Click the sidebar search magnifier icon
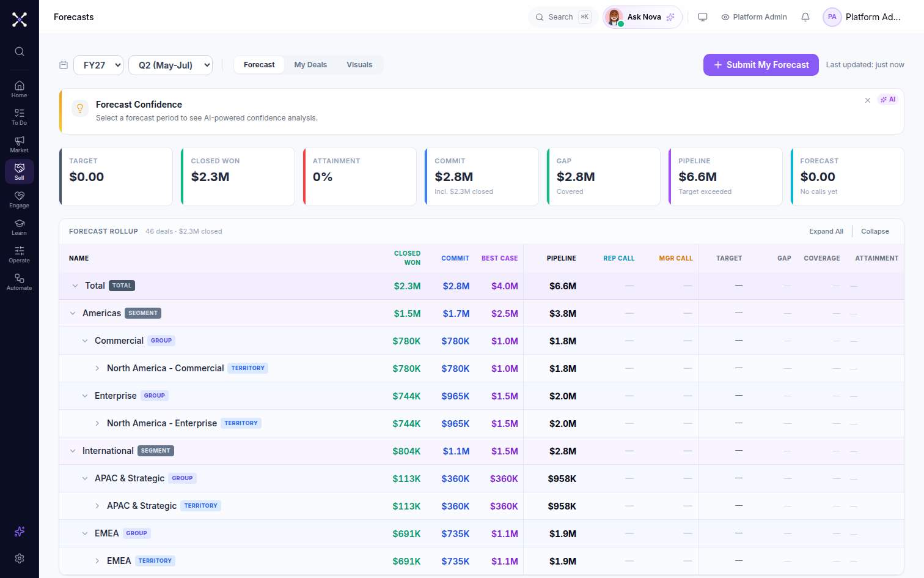Viewport: 924px width, 578px height. (x=20, y=51)
